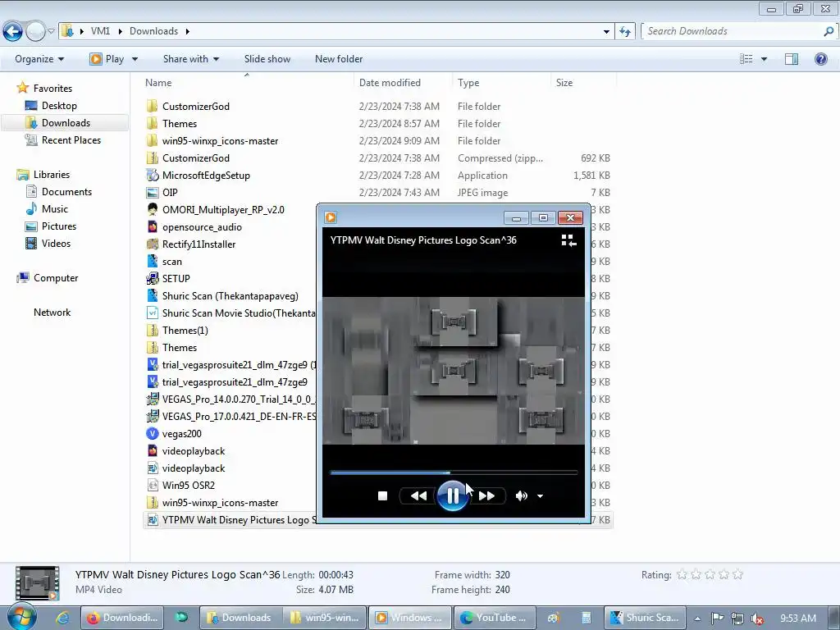Show hidden tray icons arrow

(x=697, y=619)
